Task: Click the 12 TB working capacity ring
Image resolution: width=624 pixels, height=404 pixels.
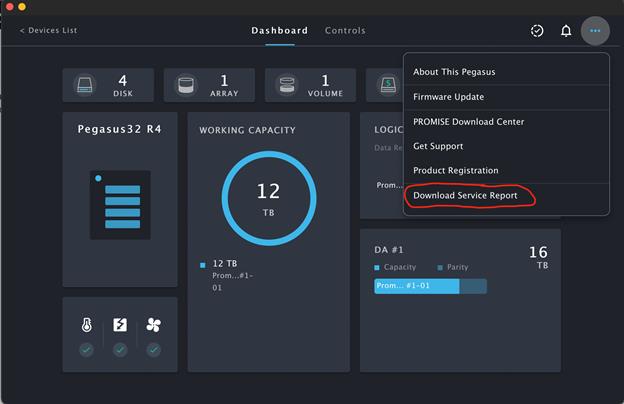Action: [x=269, y=198]
